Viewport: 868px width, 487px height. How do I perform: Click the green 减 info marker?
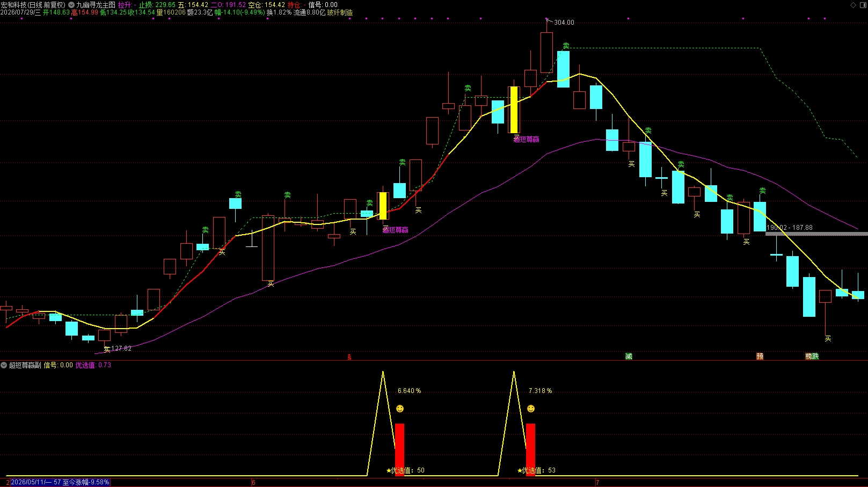[629, 357]
